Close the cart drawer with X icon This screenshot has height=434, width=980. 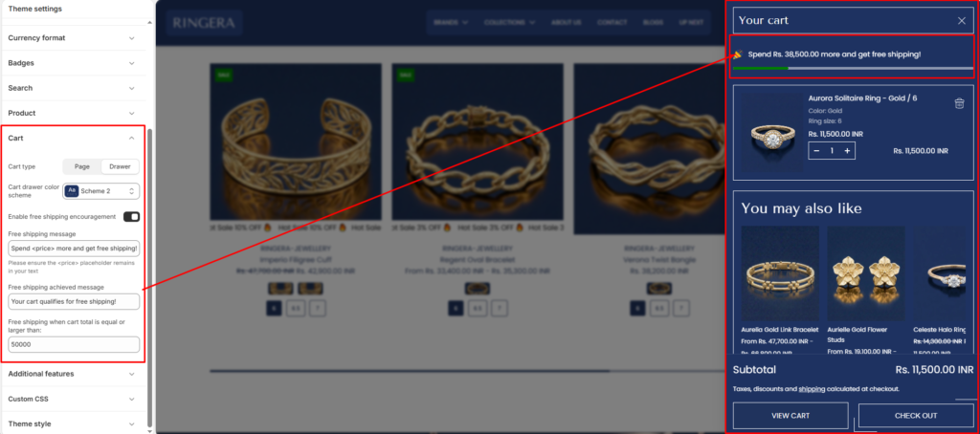coord(961,21)
